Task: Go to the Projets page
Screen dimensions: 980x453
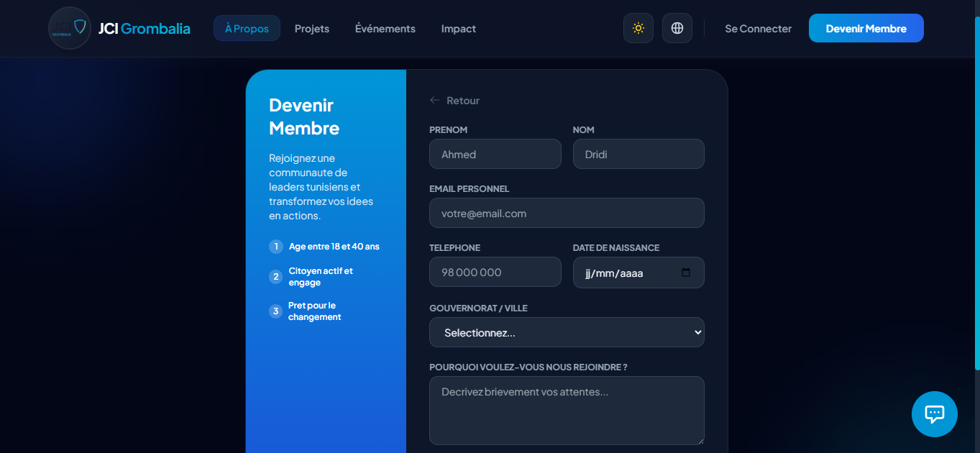Action: pyautogui.click(x=312, y=28)
